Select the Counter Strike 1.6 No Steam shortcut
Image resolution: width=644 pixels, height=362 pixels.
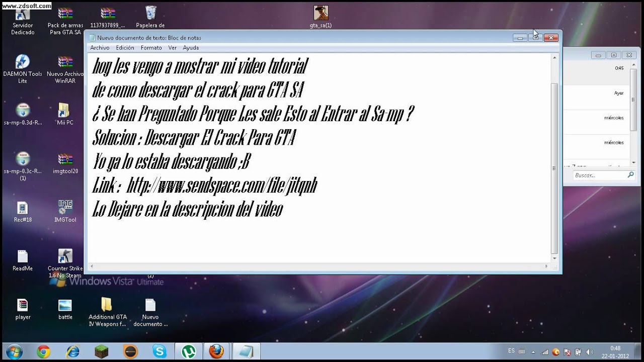[65, 263]
